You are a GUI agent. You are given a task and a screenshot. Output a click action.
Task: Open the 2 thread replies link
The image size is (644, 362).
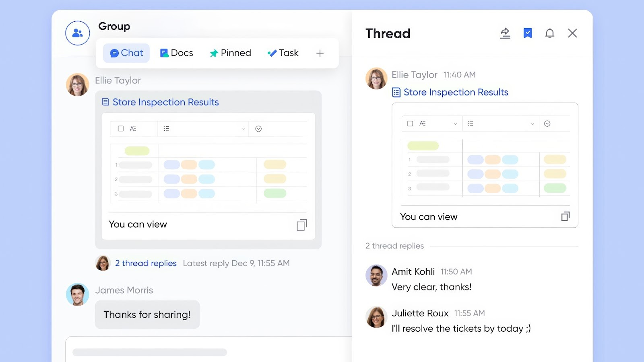coord(145,263)
